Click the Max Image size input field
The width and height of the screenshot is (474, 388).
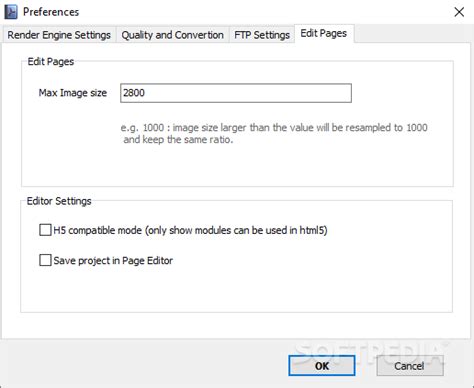pyautogui.click(x=236, y=93)
